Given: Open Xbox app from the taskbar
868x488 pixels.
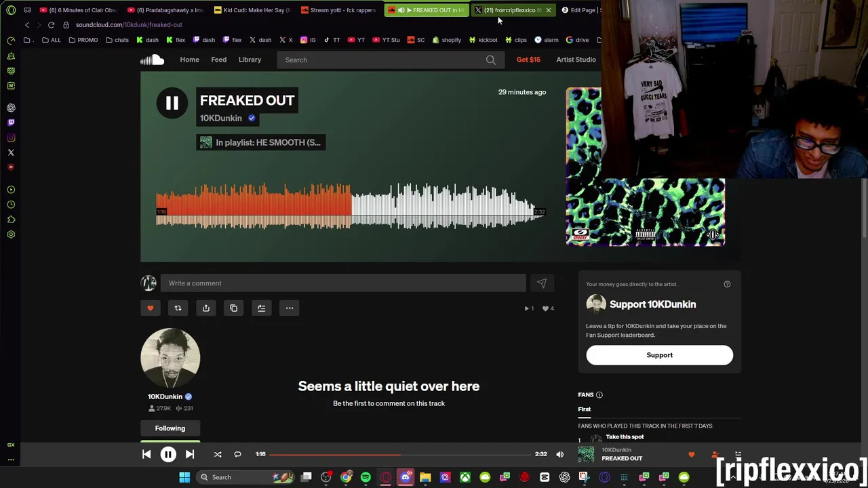Looking at the screenshot, I should point(465,477).
